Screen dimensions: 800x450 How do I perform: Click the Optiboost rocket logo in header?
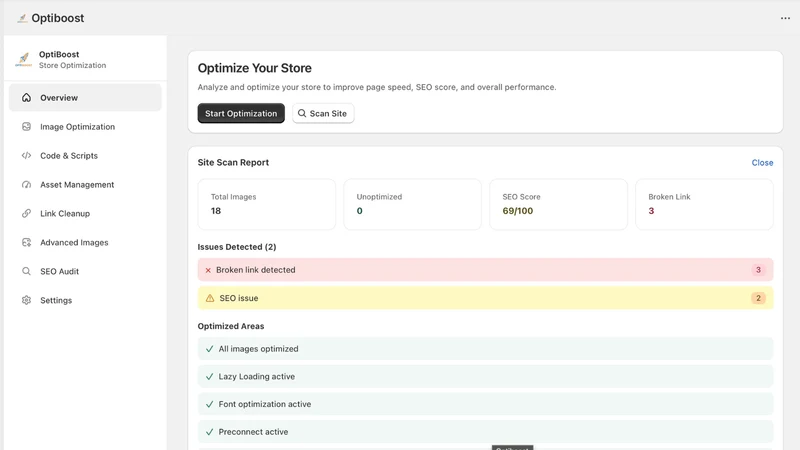22,18
